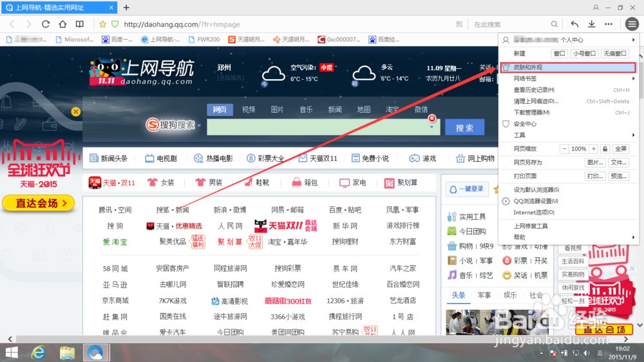
Task: Lock page zoom with padlock button
Action: (x=605, y=149)
